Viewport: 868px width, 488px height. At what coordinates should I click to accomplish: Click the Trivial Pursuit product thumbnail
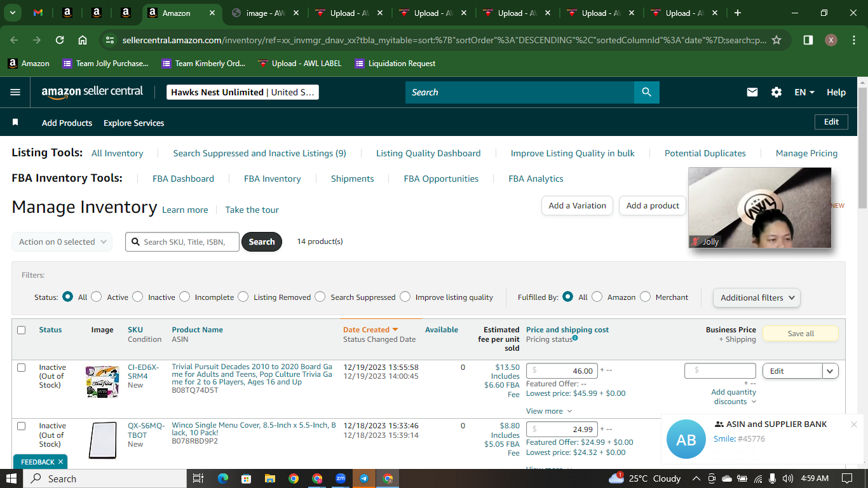click(102, 381)
